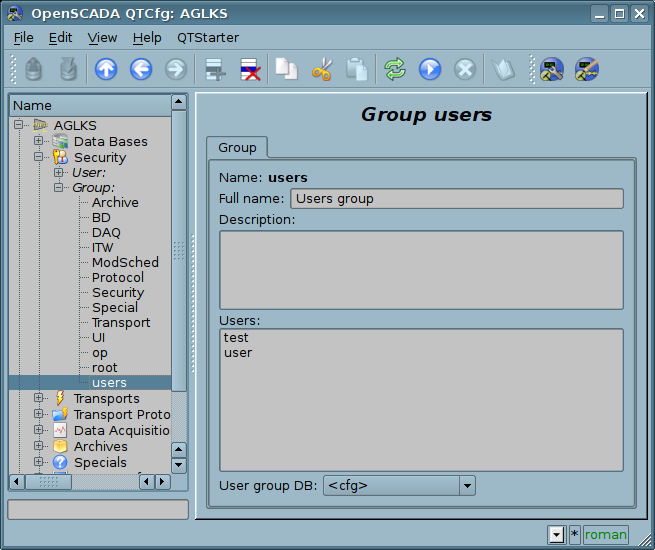Viewport: 655px width, 550px height.
Task: Select the root group in tree
Action: (104, 368)
